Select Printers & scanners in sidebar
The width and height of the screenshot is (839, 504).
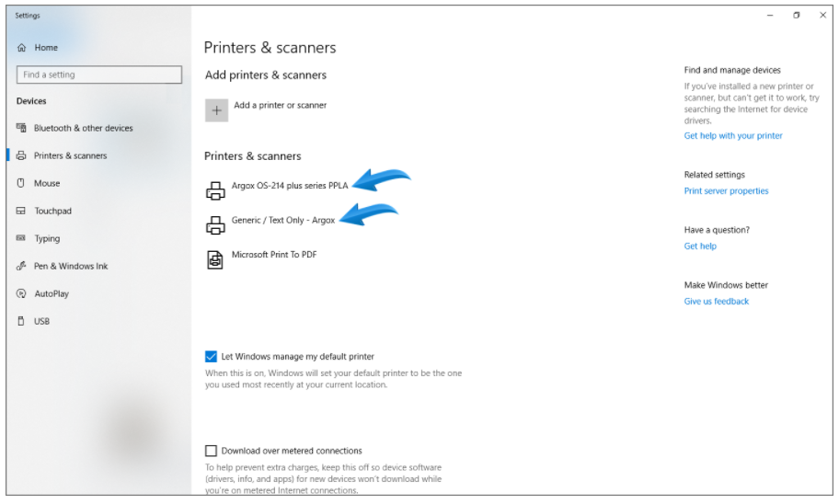coord(70,155)
